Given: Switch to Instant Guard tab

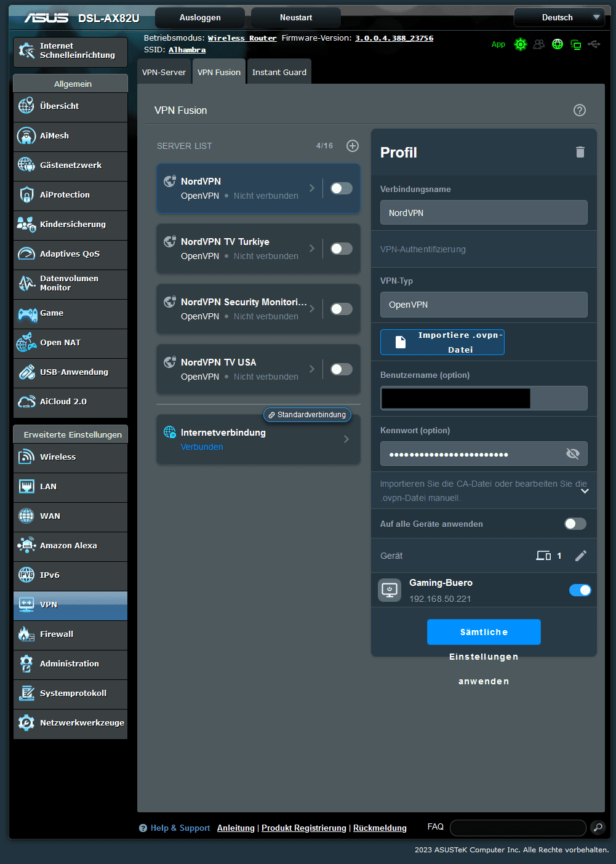Looking at the screenshot, I should click(279, 72).
